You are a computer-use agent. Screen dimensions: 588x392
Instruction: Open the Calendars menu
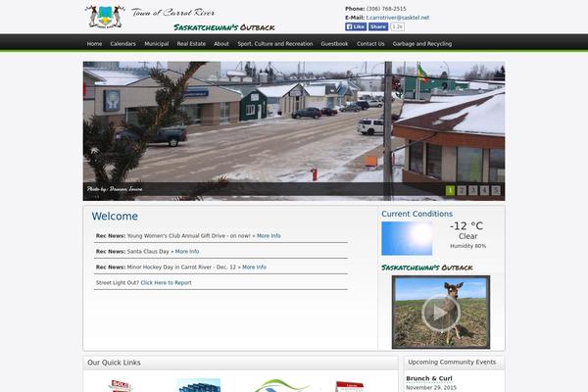point(123,43)
